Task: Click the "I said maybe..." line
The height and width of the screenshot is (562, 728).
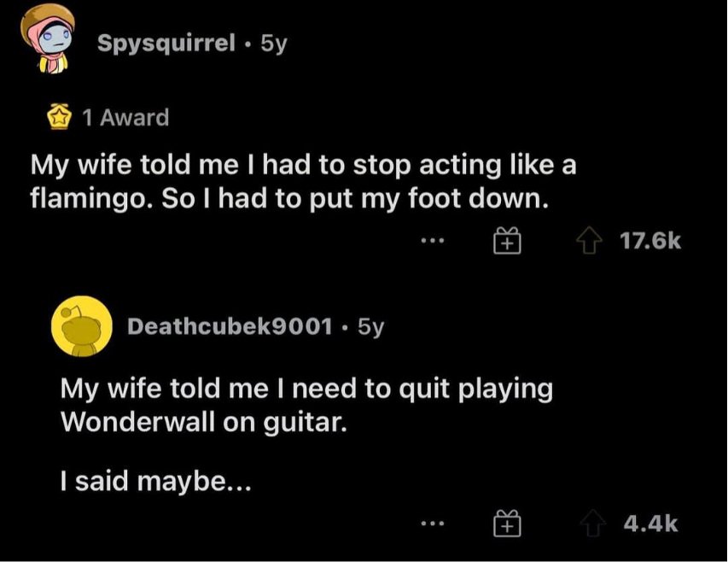Action: (155, 482)
